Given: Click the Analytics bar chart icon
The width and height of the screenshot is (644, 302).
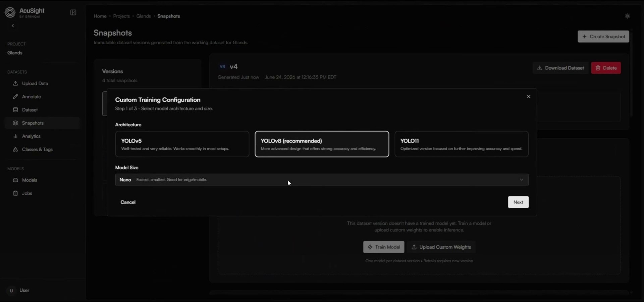Looking at the screenshot, I should coord(15,136).
